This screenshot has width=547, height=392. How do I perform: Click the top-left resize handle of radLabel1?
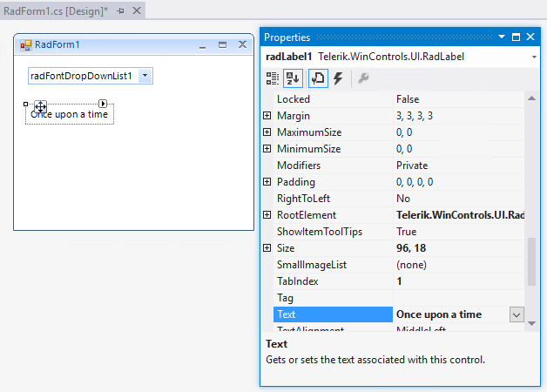[x=25, y=104]
